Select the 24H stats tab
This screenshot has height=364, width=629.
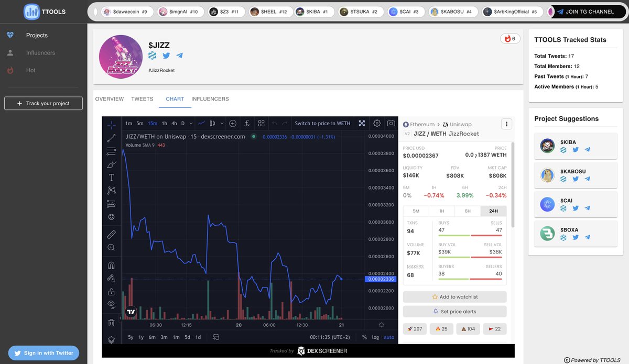click(493, 211)
